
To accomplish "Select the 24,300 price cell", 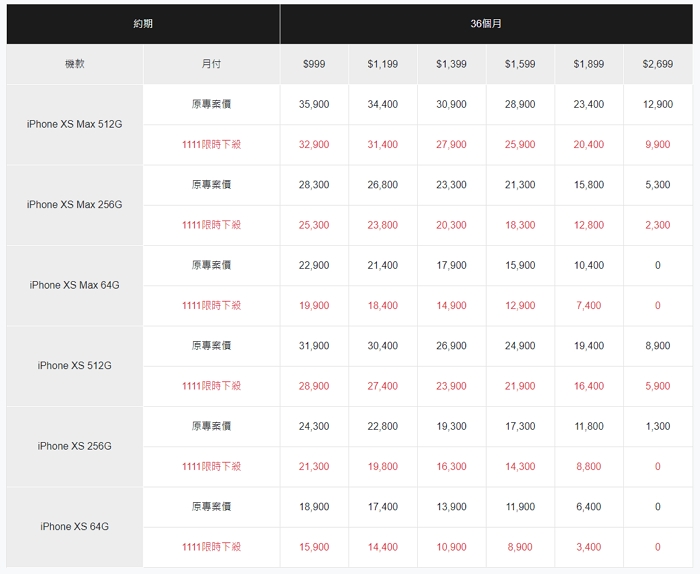I will pos(314,426).
